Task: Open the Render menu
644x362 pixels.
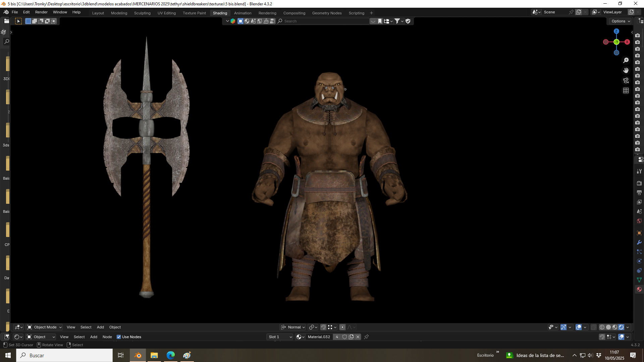Action: click(41, 12)
